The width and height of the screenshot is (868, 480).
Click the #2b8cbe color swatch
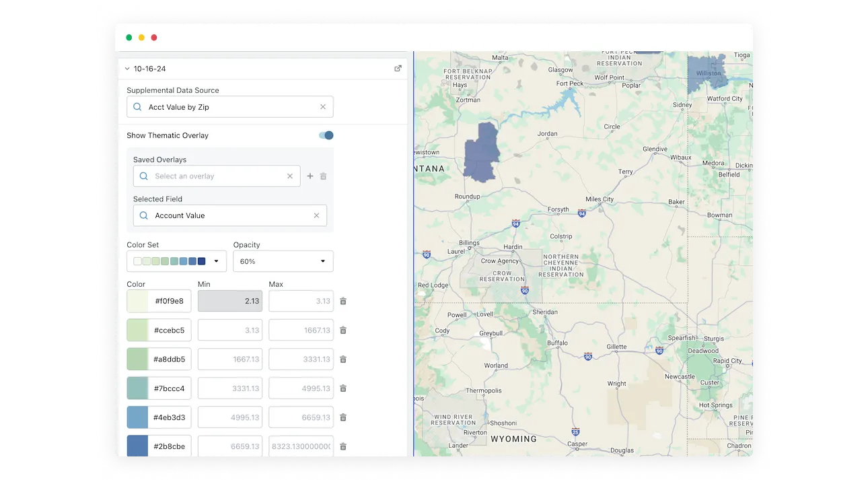pyautogui.click(x=138, y=446)
